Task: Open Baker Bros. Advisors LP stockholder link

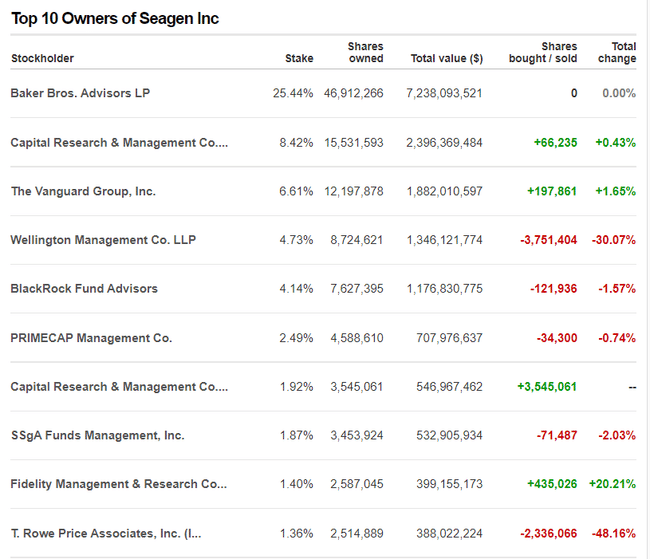Action: pos(80,93)
